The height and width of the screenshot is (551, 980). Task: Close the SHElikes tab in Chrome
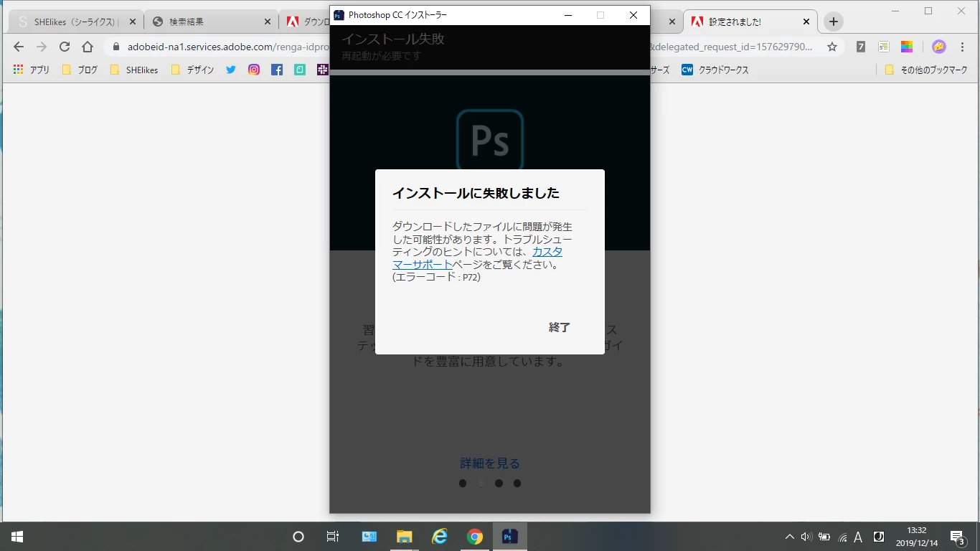(133, 22)
